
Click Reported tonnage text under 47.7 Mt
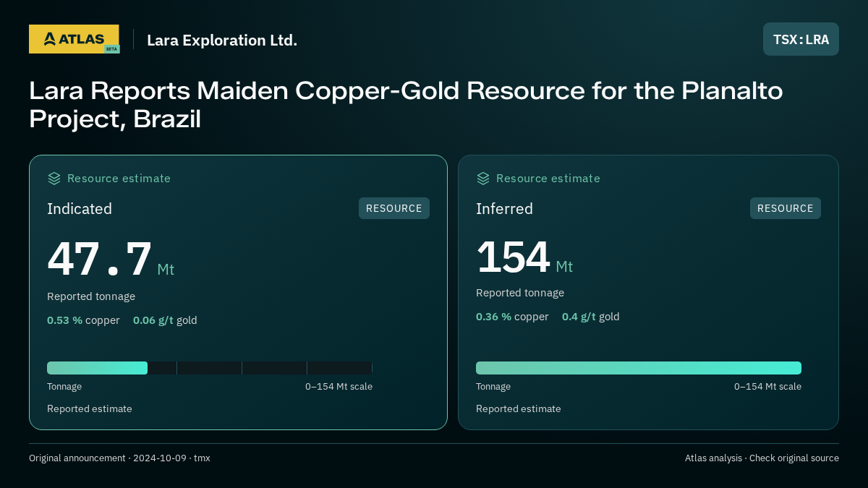tap(91, 296)
